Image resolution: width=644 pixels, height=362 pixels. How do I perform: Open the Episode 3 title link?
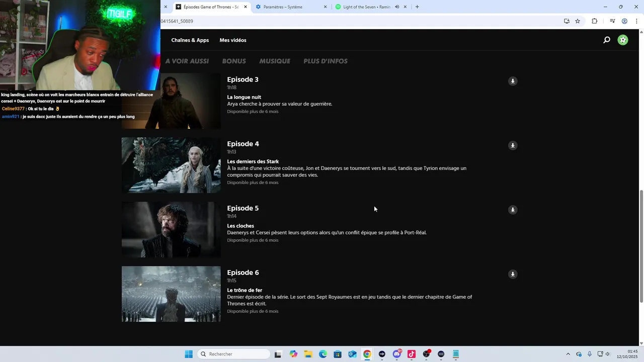pyautogui.click(x=243, y=79)
